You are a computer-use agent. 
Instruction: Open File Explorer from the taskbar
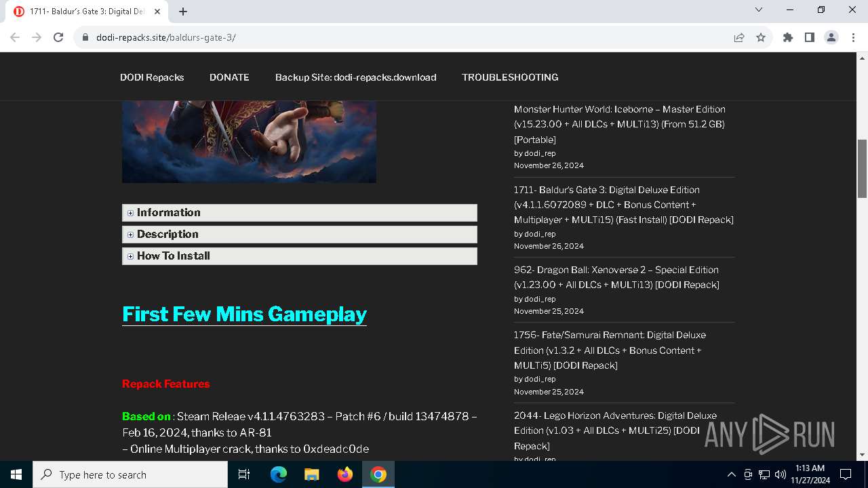(x=311, y=474)
